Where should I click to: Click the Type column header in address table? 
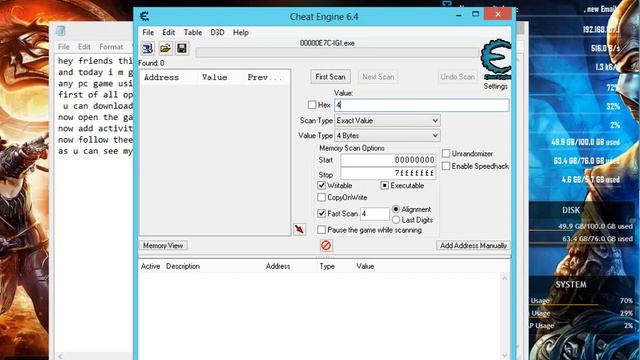coord(327,266)
